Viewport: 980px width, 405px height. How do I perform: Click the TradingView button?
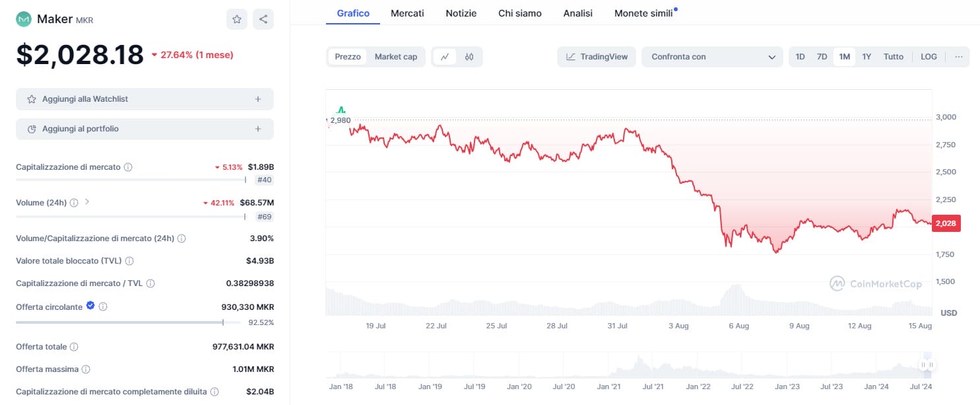[597, 57]
